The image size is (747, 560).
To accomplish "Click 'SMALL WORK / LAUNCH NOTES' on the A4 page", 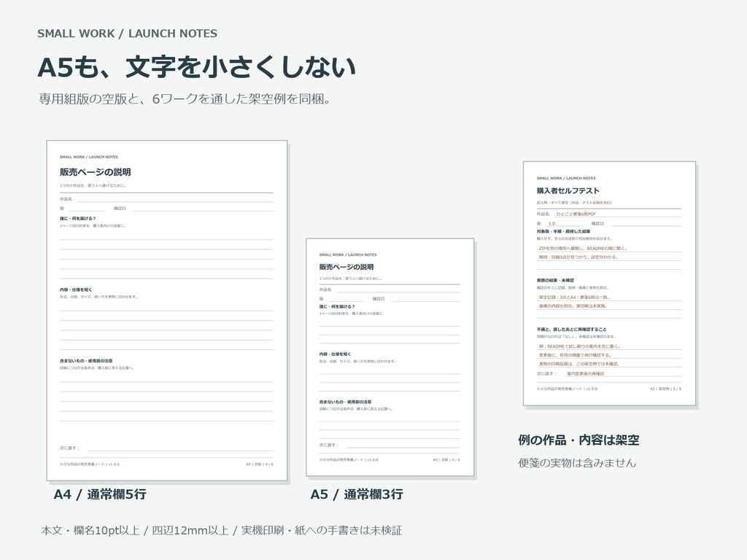I will [88, 157].
